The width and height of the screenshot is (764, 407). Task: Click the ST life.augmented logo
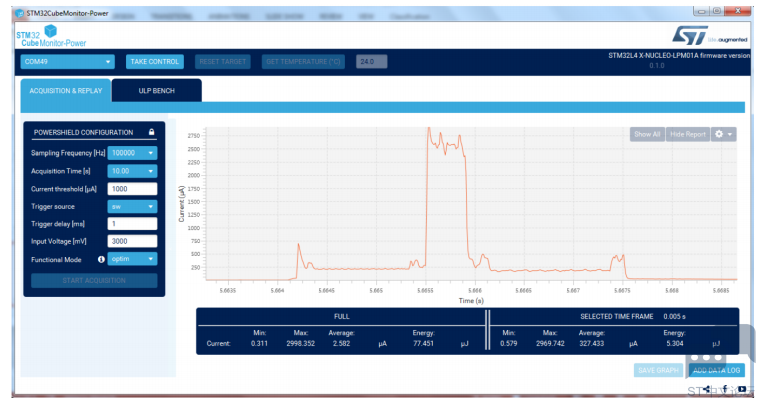point(709,36)
